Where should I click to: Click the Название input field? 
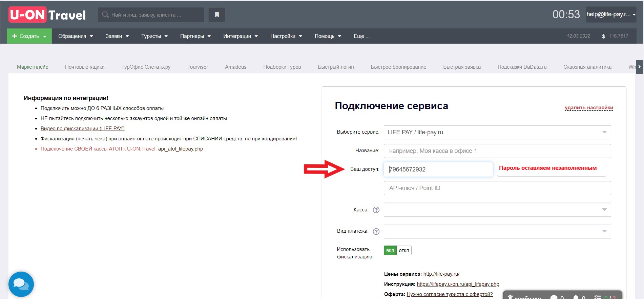click(x=497, y=151)
